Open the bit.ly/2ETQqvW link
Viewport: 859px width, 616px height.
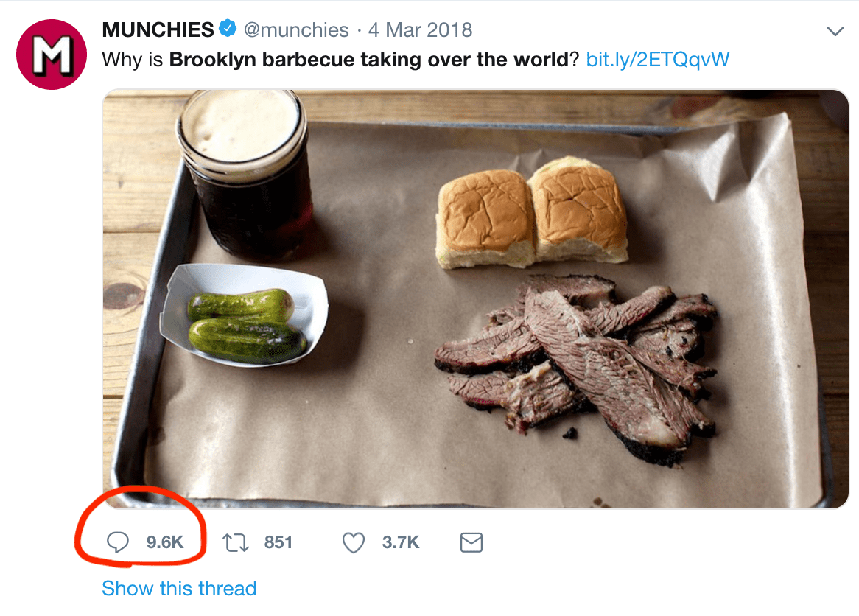pyautogui.click(x=657, y=59)
